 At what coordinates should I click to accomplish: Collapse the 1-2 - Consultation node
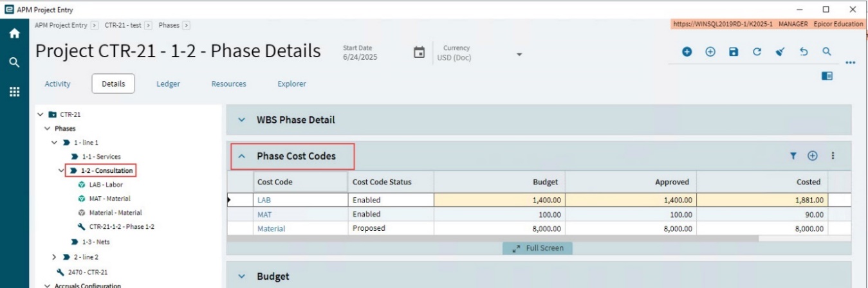click(x=61, y=171)
